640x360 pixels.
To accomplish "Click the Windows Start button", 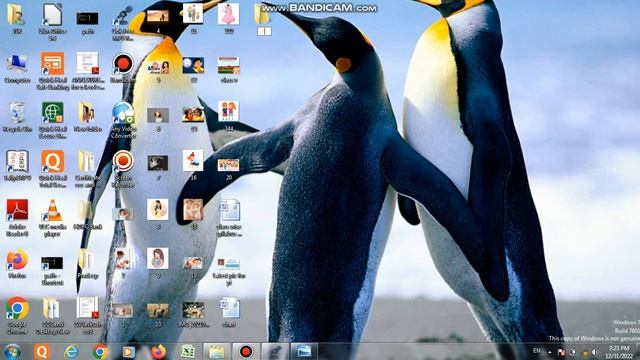I will 12,351.
